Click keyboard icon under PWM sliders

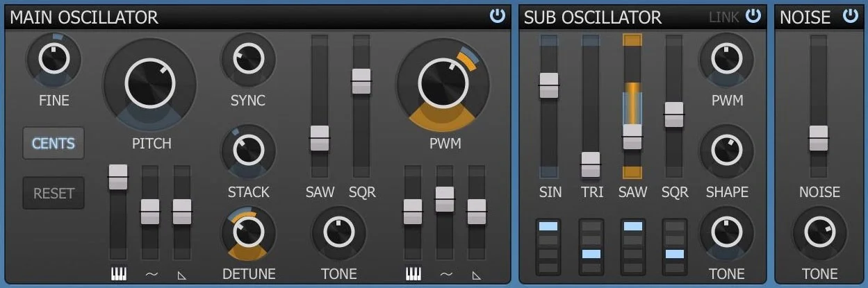pyautogui.click(x=413, y=274)
